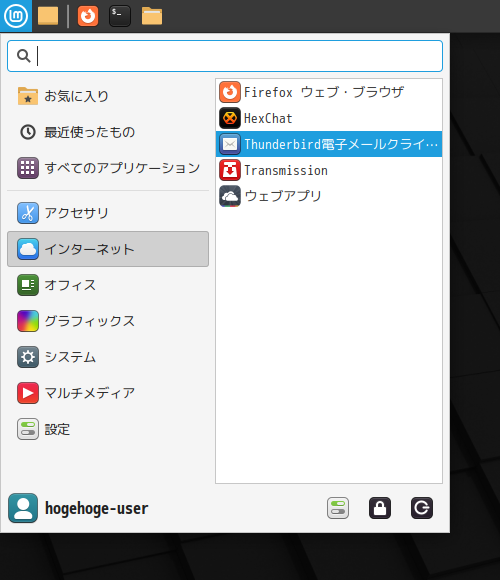Screen dimensions: 500x580
Task: Launch ウェブアプリ from the list
Action: [x=329, y=196]
